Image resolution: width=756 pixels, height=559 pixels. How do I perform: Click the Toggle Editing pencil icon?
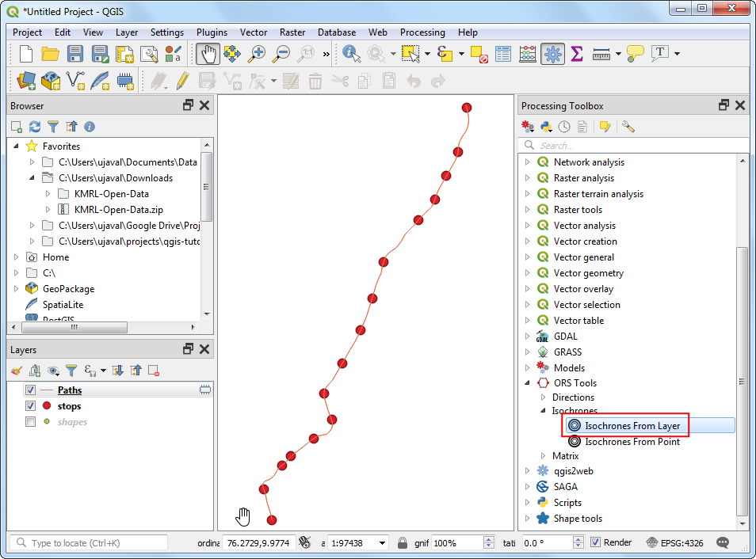pos(182,81)
